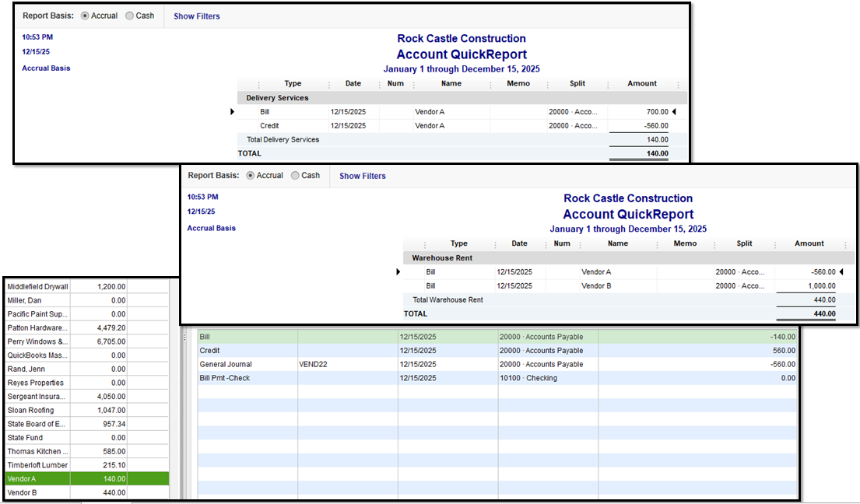Select Patton Hardware in the vendor list
Screen dimensions: 860x504
37,328
